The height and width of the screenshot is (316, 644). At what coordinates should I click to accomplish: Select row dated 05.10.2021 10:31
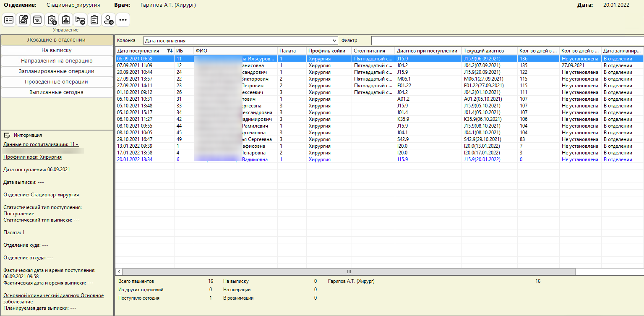[x=380, y=99]
